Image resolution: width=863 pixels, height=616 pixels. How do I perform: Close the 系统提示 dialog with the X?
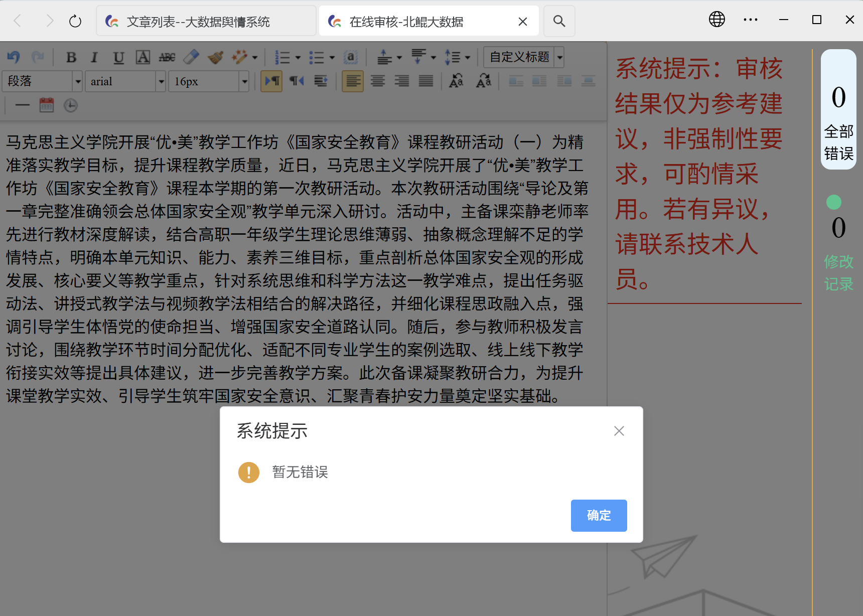[619, 431]
